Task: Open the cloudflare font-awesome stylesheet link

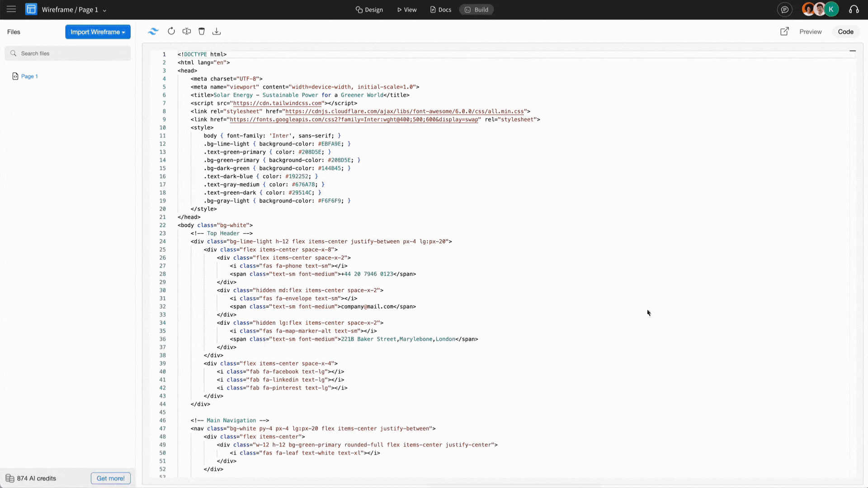Action: tap(405, 111)
